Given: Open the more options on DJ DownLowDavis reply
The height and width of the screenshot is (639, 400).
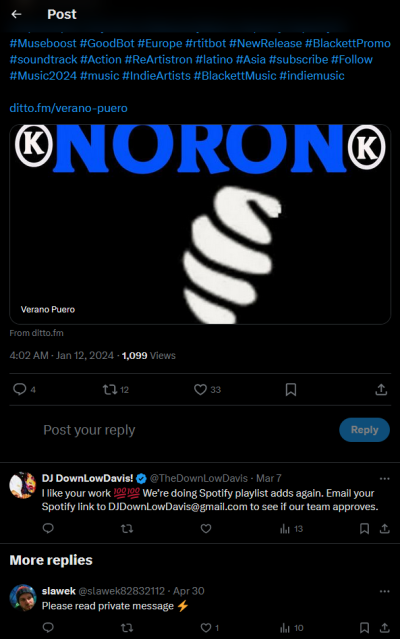Looking at the screenshot, I should coord(385,478).
